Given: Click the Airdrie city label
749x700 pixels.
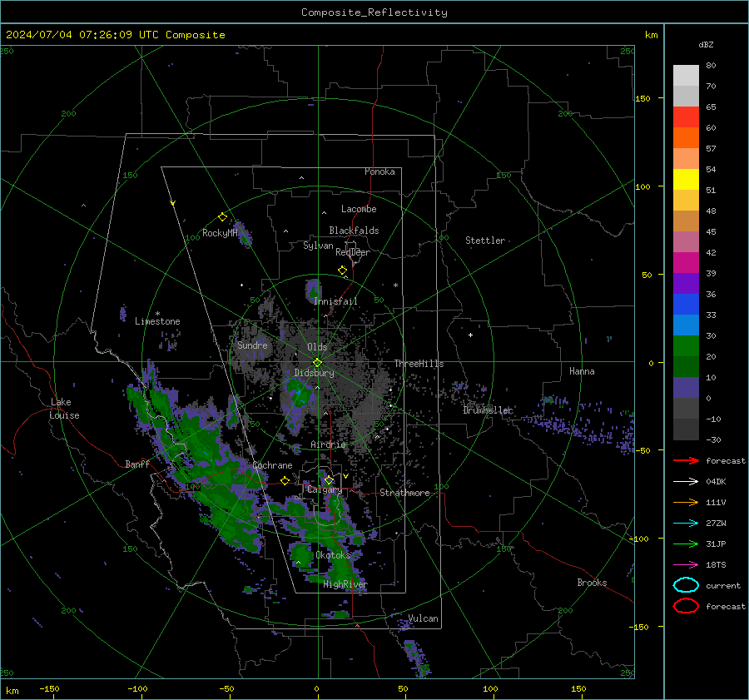Looking at the screenshot, I should tap(328, 444).
